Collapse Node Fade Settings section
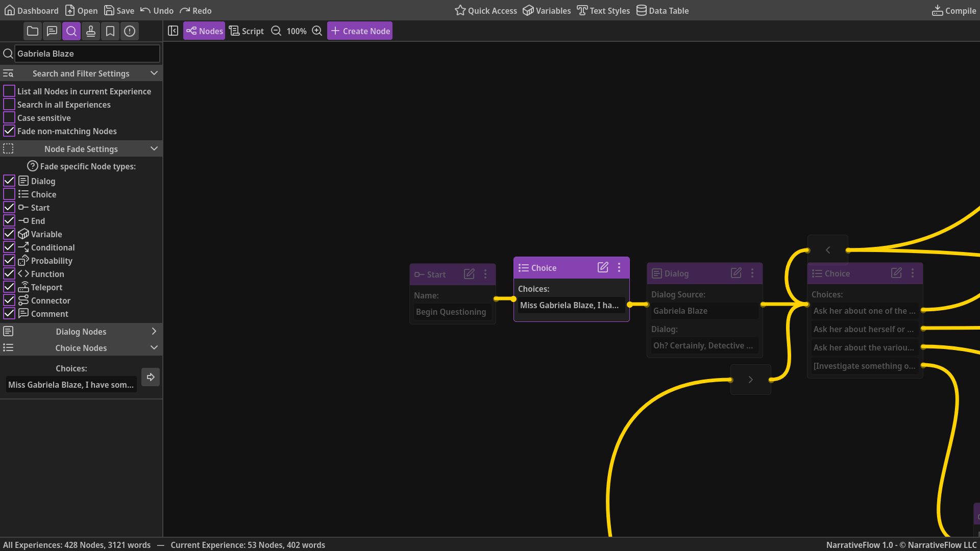Viewport: 980px width, 551px height. pyautogui.click(x=154, y=149)
